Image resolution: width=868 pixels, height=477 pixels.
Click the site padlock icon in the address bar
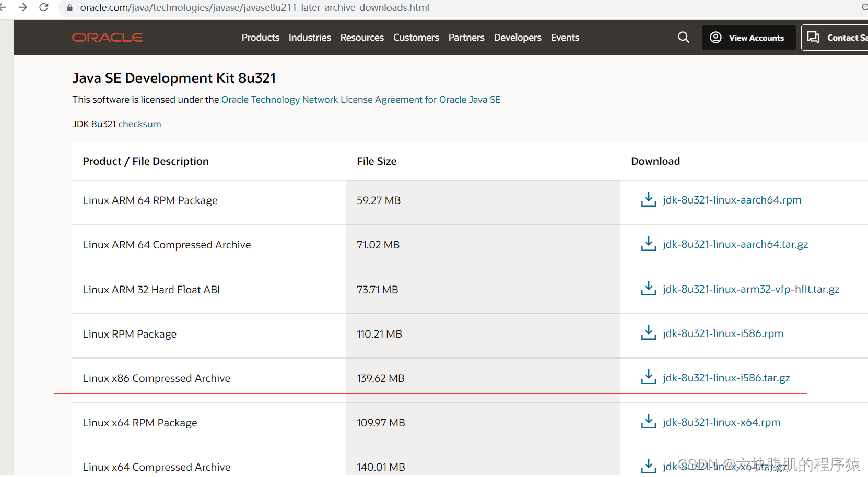(x=69, y=8)
